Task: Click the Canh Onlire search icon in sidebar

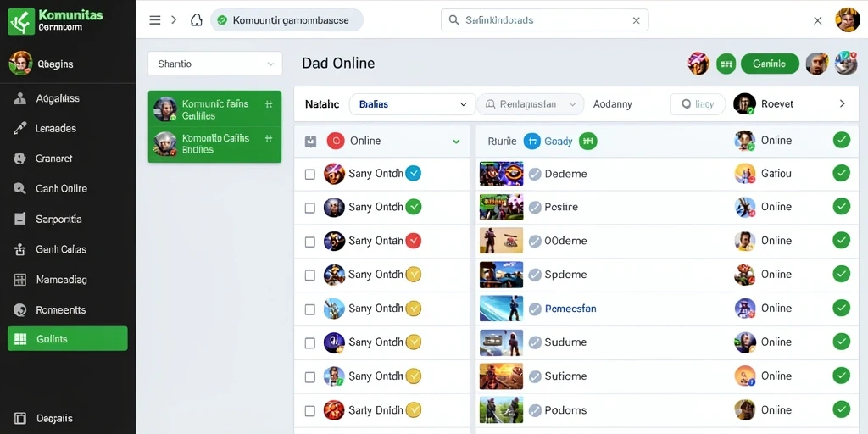Action: pyautogui.click(x=20, y=189)
